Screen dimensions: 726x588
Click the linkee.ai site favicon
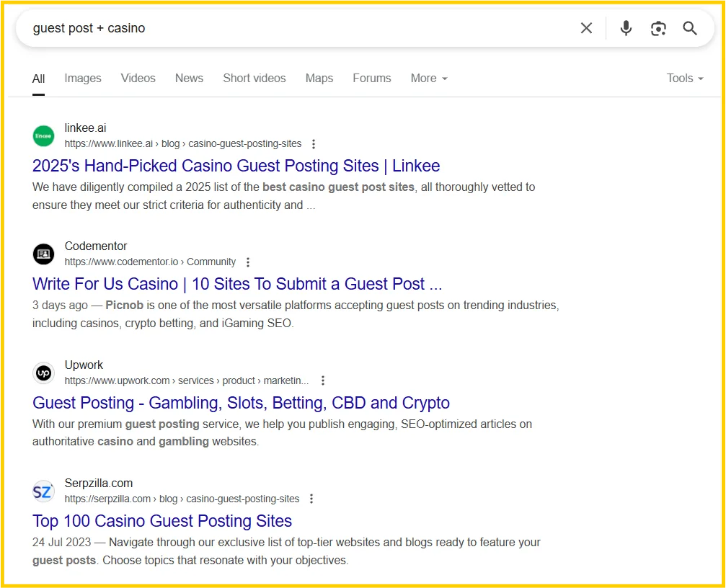43,135
